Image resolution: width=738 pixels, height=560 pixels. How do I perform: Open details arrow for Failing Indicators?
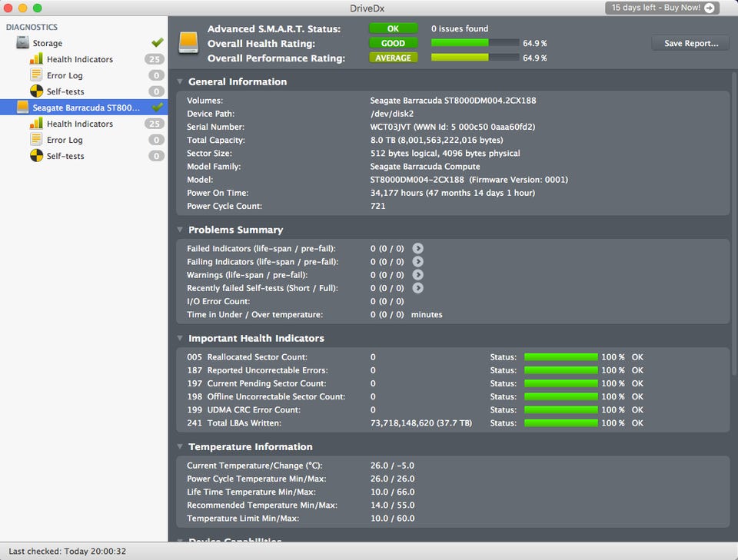pos(417,261)
